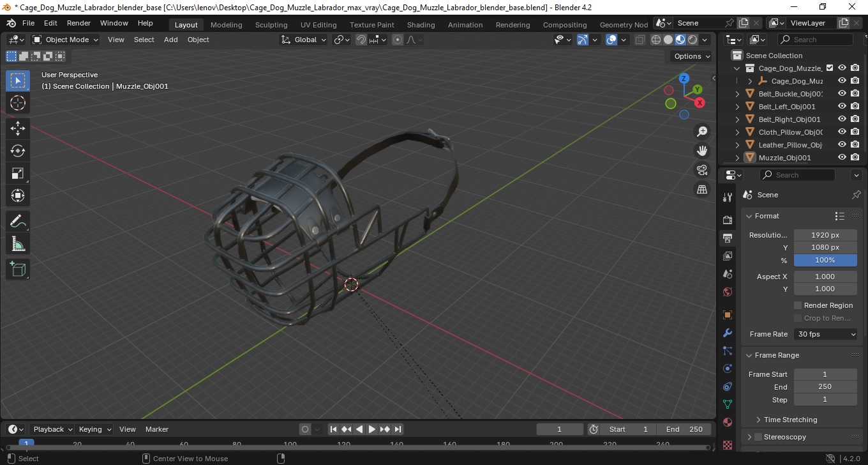Screen dimensions: 868x465
Task: Open the View Layer properties tab
Action: pos(728,255)
